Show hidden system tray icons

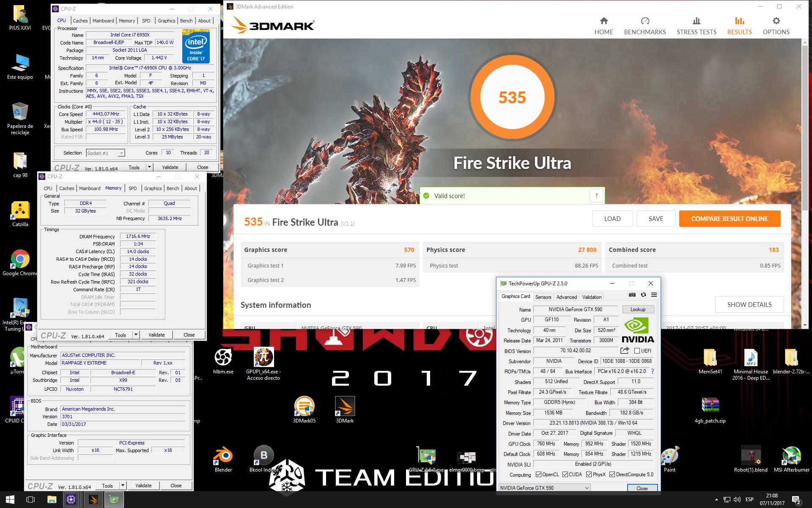click(x=716, y=500)
